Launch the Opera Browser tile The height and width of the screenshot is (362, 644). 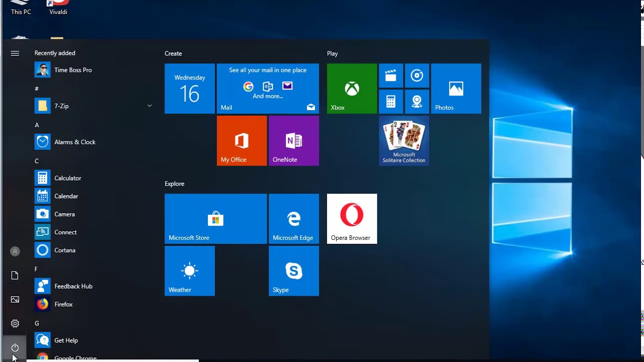(x=352, y=219)
